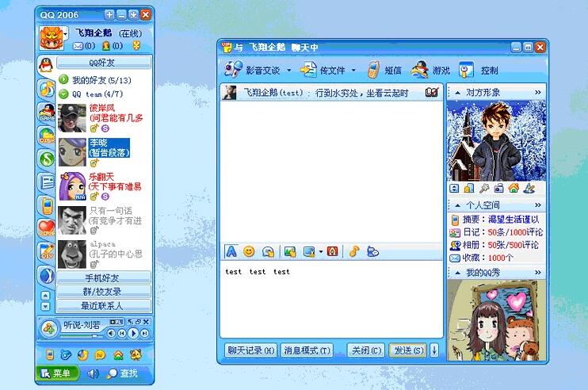Switch to the 群/校友录 panel
Viewport: 588px width, 390px height.
click(x=104, y=292)
